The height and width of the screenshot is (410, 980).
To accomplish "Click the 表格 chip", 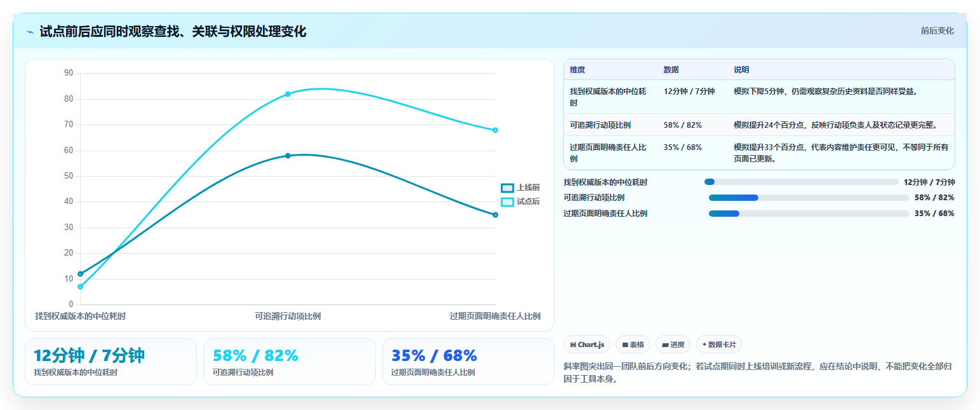I will [633, 345].
